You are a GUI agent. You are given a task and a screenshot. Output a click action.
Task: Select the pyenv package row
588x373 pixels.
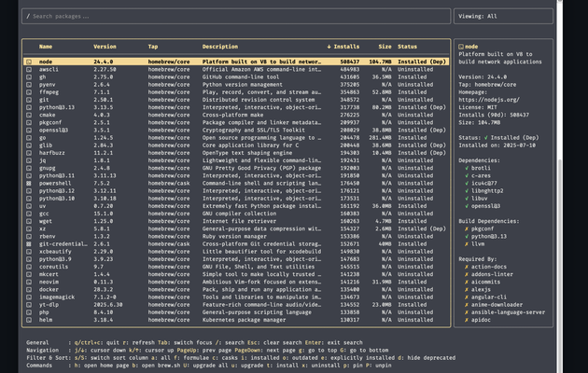tap(236, 85)
